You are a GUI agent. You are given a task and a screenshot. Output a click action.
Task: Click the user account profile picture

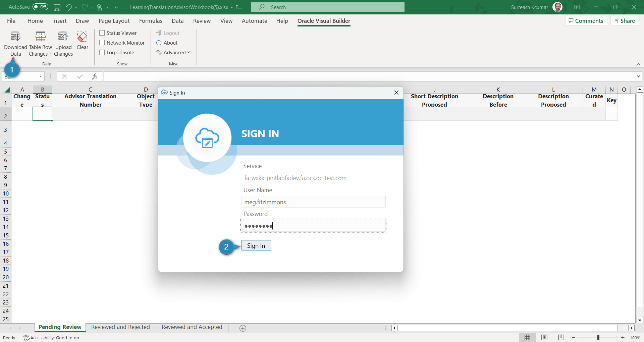[557, 7]
